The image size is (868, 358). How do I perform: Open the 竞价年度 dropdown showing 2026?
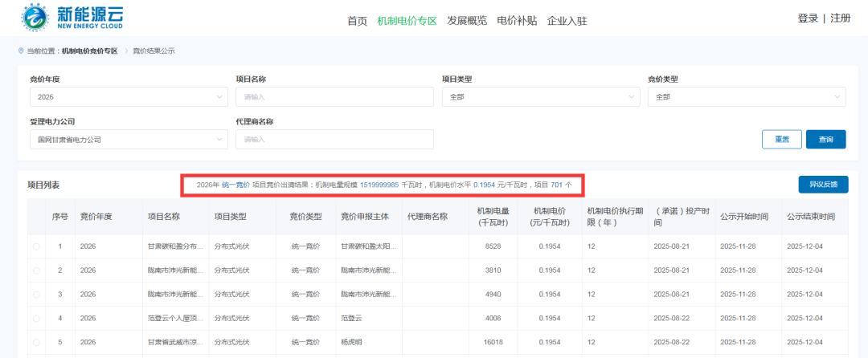click(128, 97)
